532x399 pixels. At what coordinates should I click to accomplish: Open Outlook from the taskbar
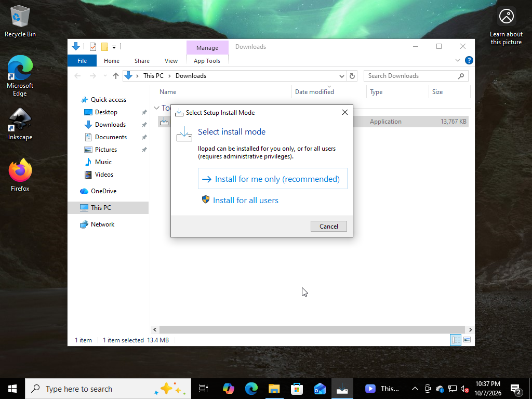[320, 389]
